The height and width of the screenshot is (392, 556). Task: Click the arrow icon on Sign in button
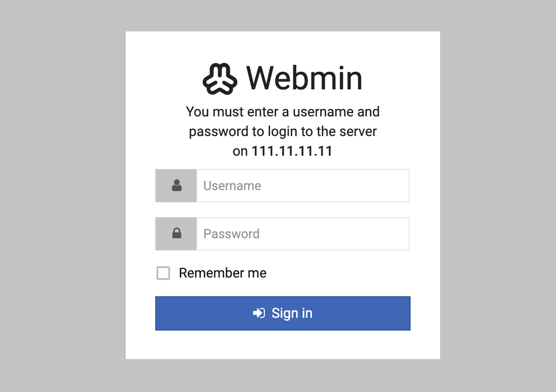pos(259,313)
